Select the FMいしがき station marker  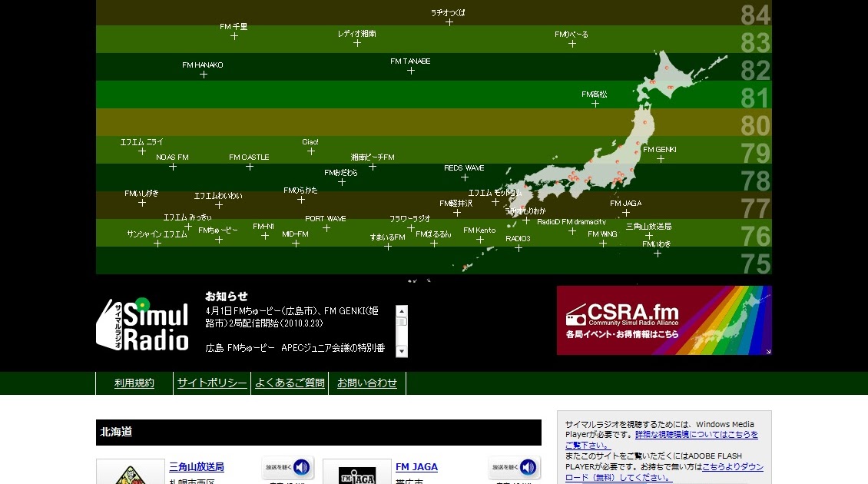(142, 203)
